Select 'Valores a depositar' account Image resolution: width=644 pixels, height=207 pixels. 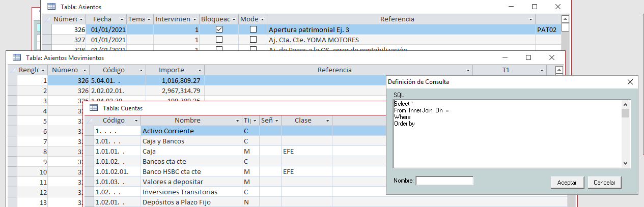(x=191, y=182)
